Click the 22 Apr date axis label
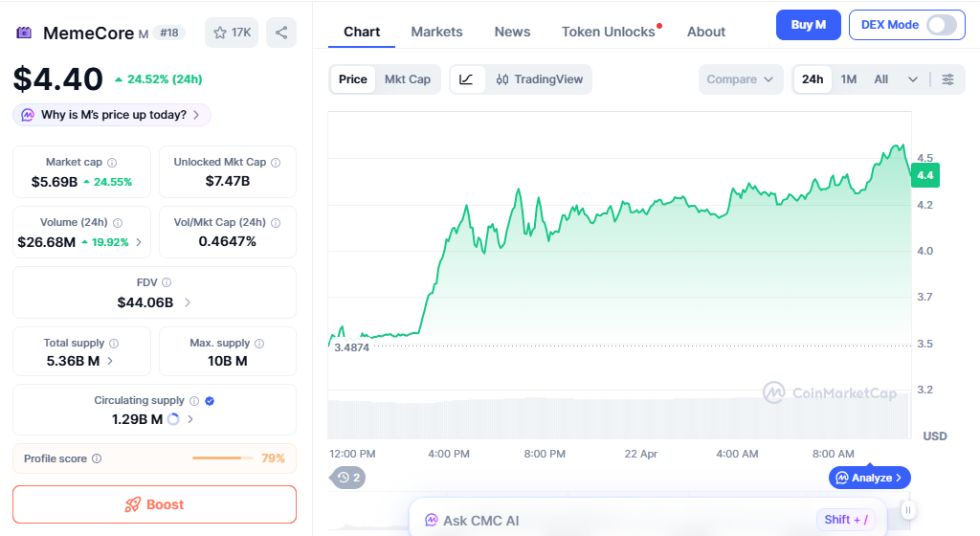 pos(640,454)
